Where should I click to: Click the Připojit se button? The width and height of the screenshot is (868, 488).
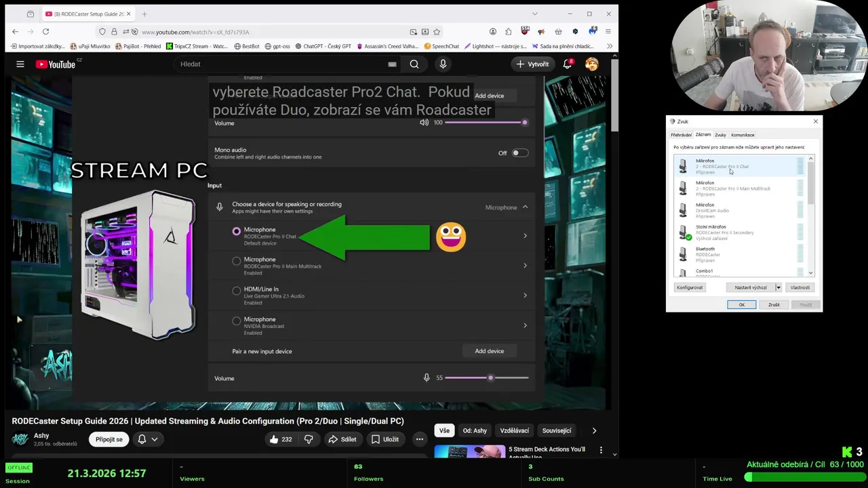click(109, 439)
